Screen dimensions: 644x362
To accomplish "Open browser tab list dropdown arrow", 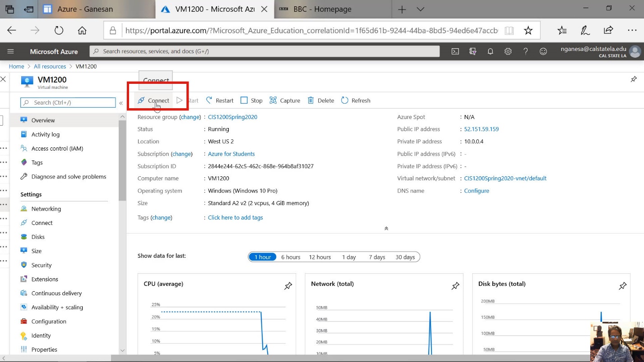I will click(420, 9).
